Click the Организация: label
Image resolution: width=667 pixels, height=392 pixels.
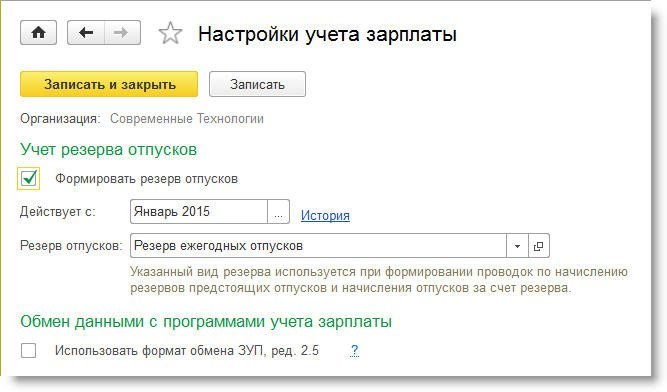pos(60,119)
